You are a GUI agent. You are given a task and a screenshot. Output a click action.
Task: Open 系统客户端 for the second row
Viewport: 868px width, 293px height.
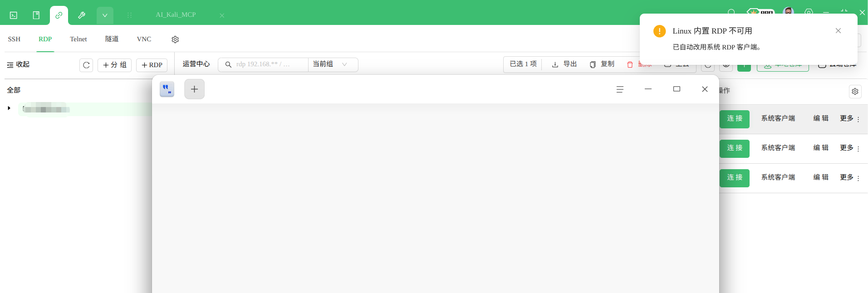click(x=778, y=148)
